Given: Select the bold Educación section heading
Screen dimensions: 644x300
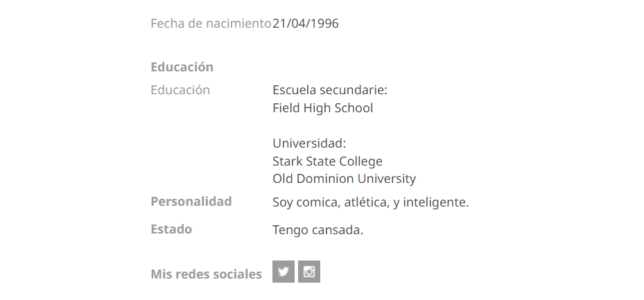Looking at the screenshot, I should coord(182,67).
